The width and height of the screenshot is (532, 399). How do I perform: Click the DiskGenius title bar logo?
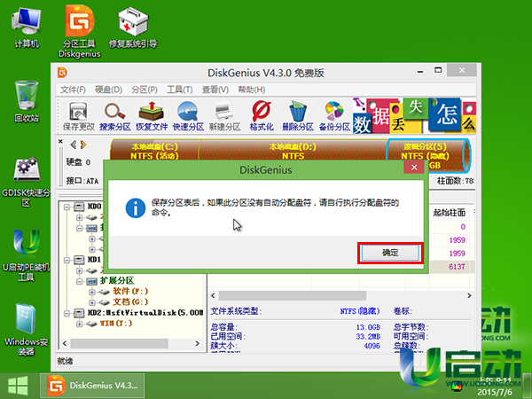[62, 73]
